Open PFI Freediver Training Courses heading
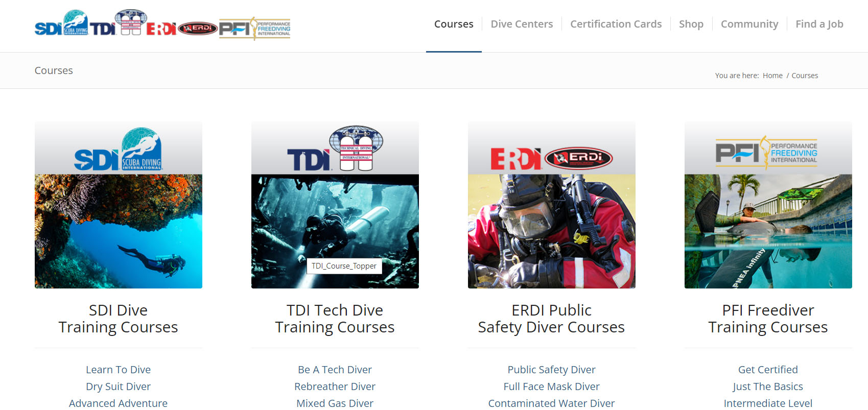Image resolution: width=868 pixels, height=410 pixels. coord(768,319)
